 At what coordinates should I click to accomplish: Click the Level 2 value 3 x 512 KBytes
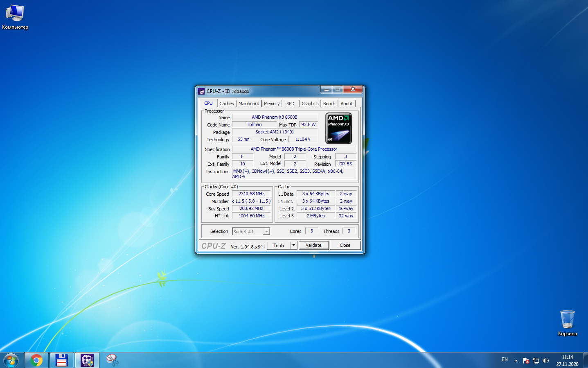coord(315,208)
